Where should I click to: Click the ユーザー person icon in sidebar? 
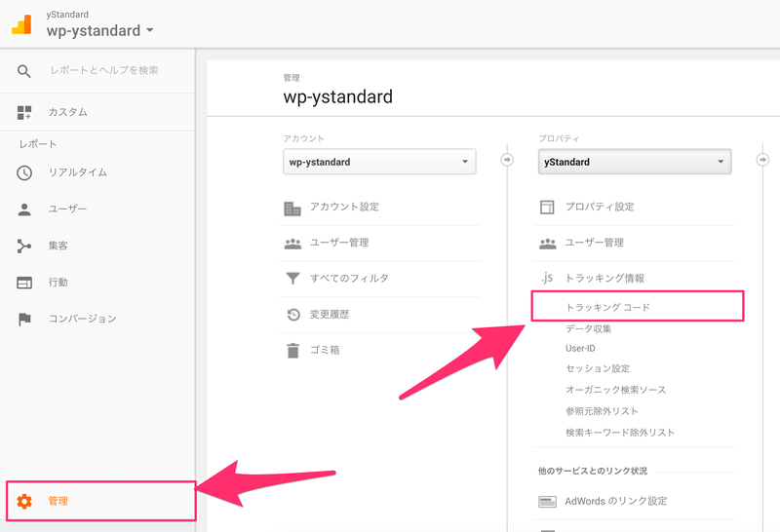[x=24, y=209]
